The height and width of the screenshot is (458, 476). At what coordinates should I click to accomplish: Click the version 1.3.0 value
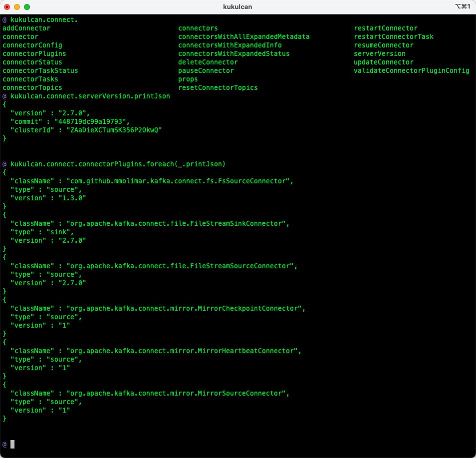tap(72, 198)
